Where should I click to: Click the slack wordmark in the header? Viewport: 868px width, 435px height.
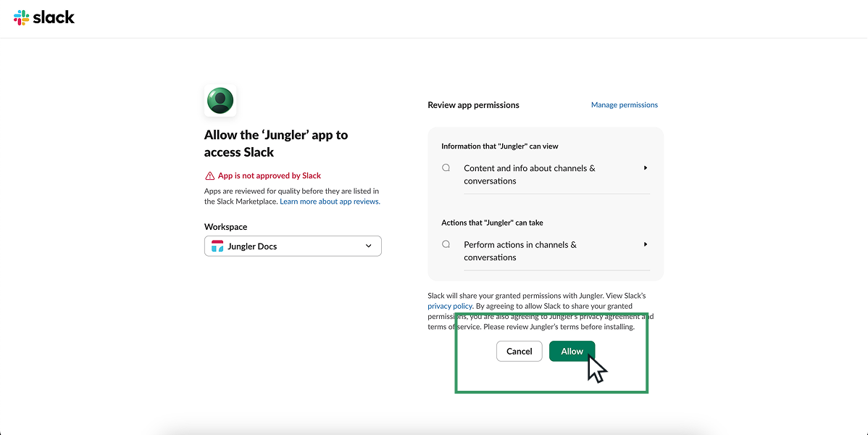tap(54, 17)
